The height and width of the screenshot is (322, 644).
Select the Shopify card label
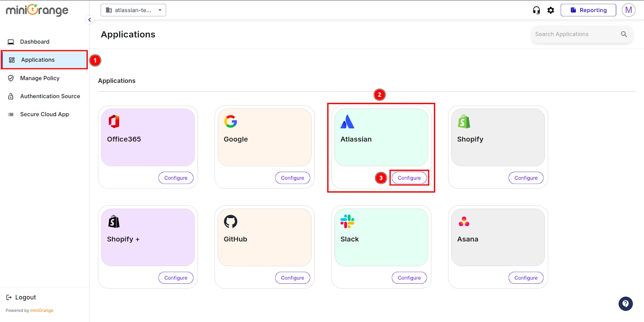pyautogui.click(x=470, y=139)
